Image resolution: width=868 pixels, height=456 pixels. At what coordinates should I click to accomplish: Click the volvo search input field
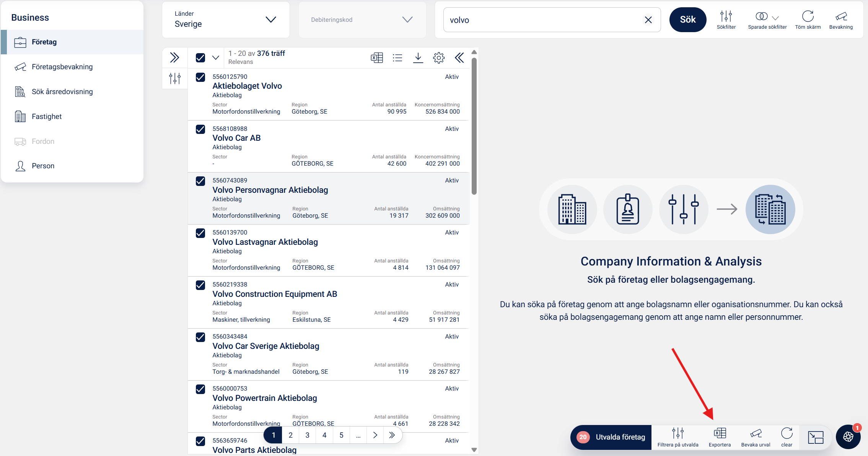coord(543,20)
